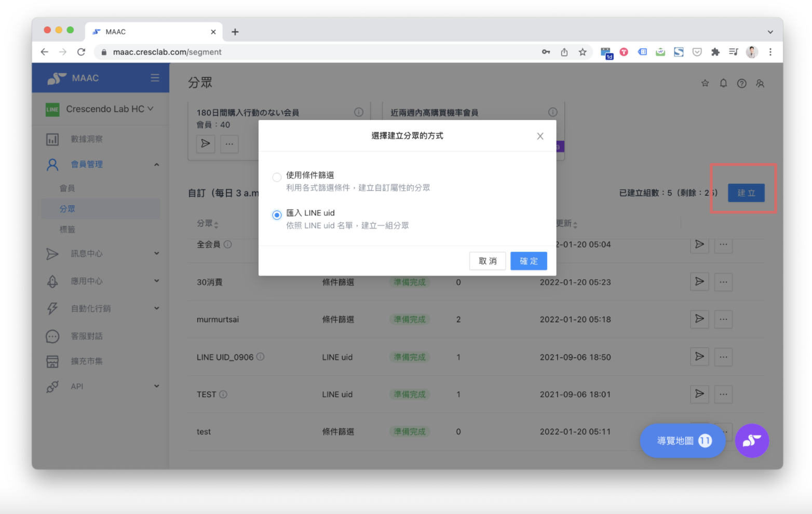This screenshot has width=812, height=514.
Task: Open the 會員 sidebar menu item
Action: 67,188
